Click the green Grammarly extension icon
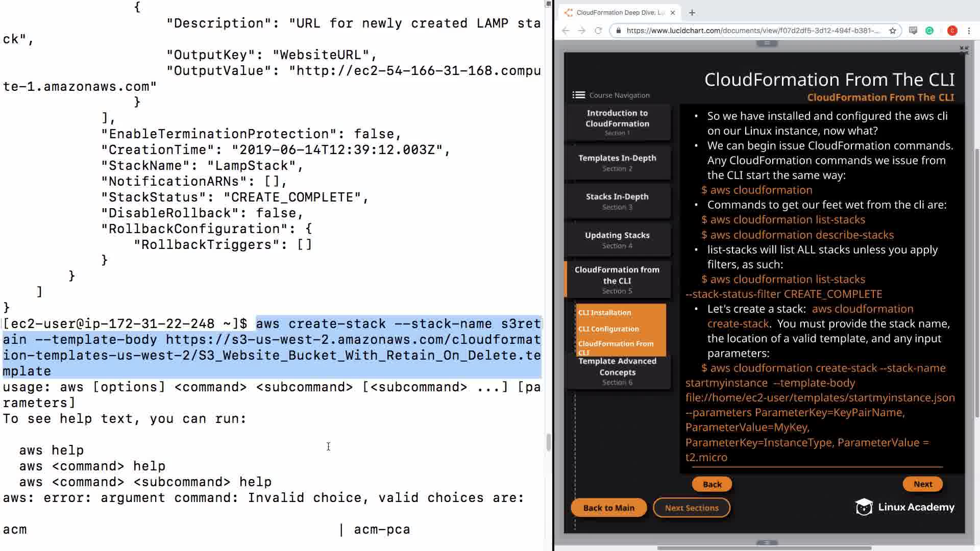 (x=929, y=31)
